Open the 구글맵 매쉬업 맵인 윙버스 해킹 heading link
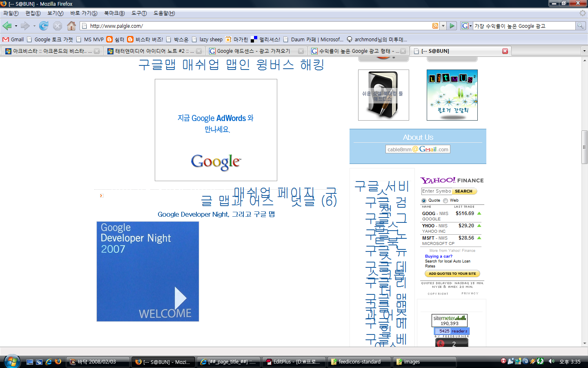The width and height of the screenshot is (588, 368). [231, 65]
